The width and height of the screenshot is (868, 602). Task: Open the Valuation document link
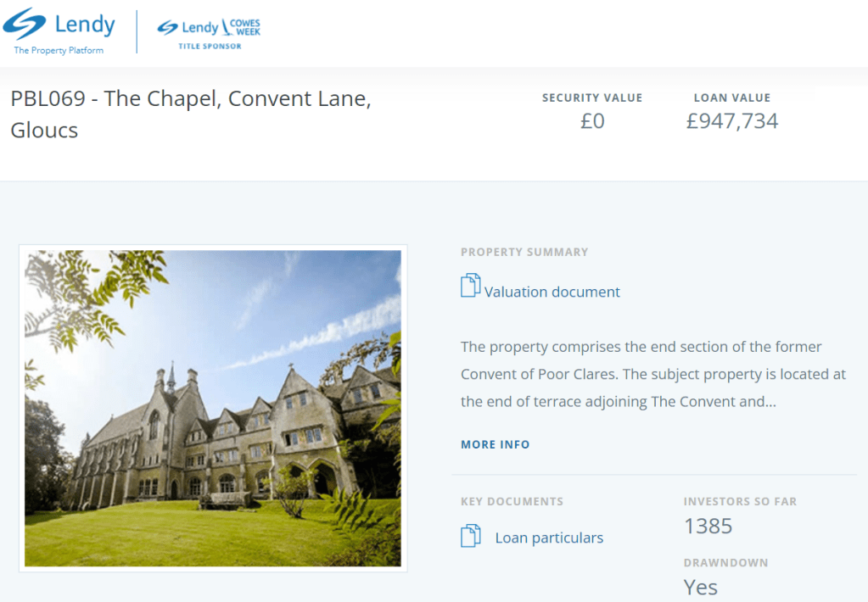coord(552,292)
